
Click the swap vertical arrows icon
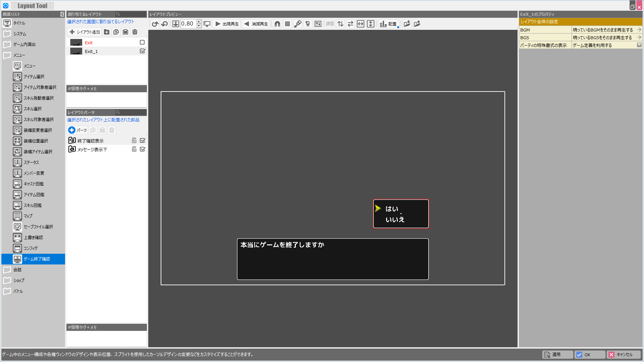pyautogui.click(x=340, y=24)
